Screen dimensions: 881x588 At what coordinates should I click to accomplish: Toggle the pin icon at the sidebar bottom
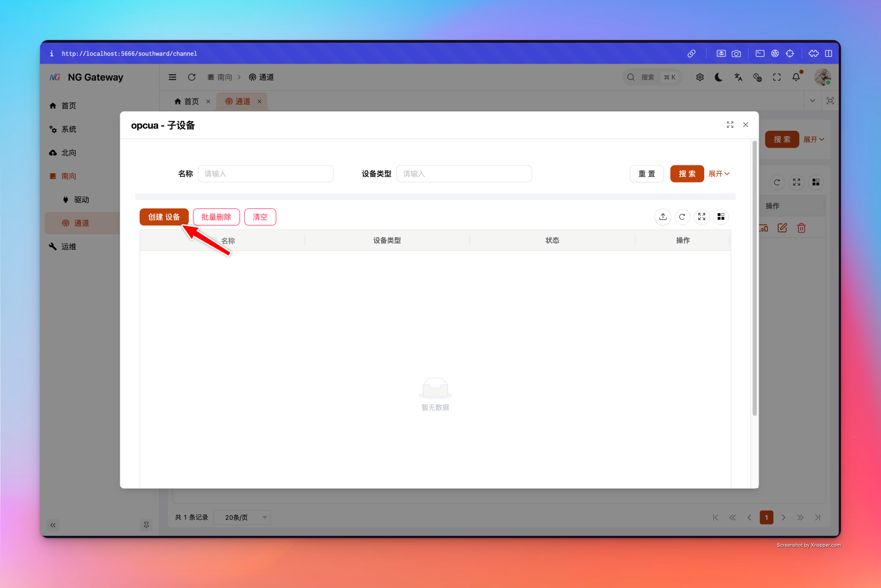point(146,525)
